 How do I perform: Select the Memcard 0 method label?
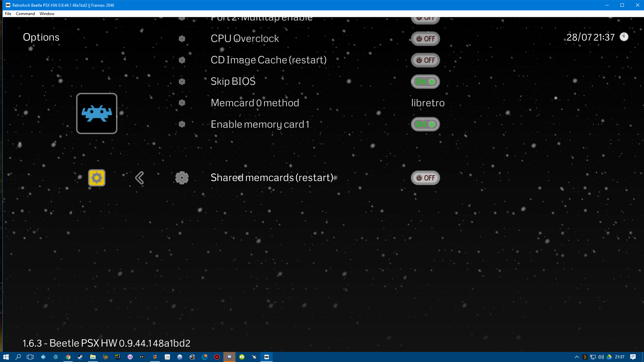coord(255,103)
